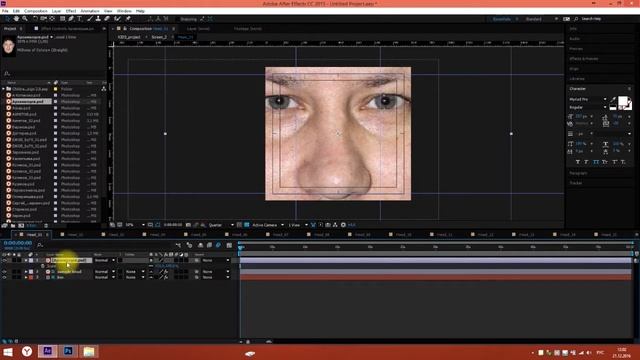The image size is (640, 360).
Task: Click the trash icon in Project panel
Action: [x=46, y=225]
